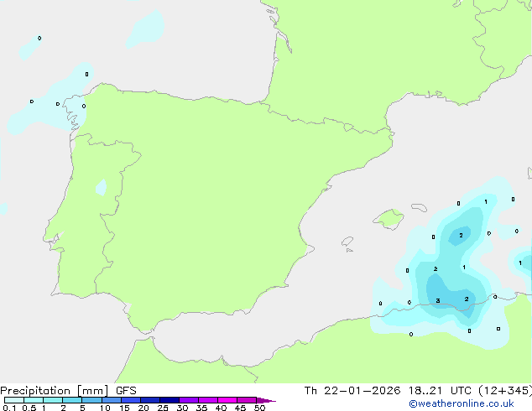The width and height of the screenshot is (532, 411).
Task: Open the weatheronline.co.uk copyright link
Action: tap(461, 403)
